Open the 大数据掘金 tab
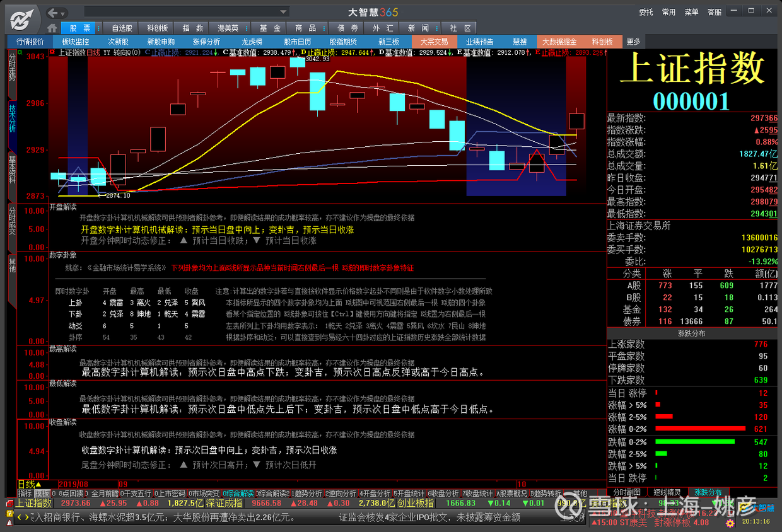This screenshot has width=782, height=532. coord(559,42)
